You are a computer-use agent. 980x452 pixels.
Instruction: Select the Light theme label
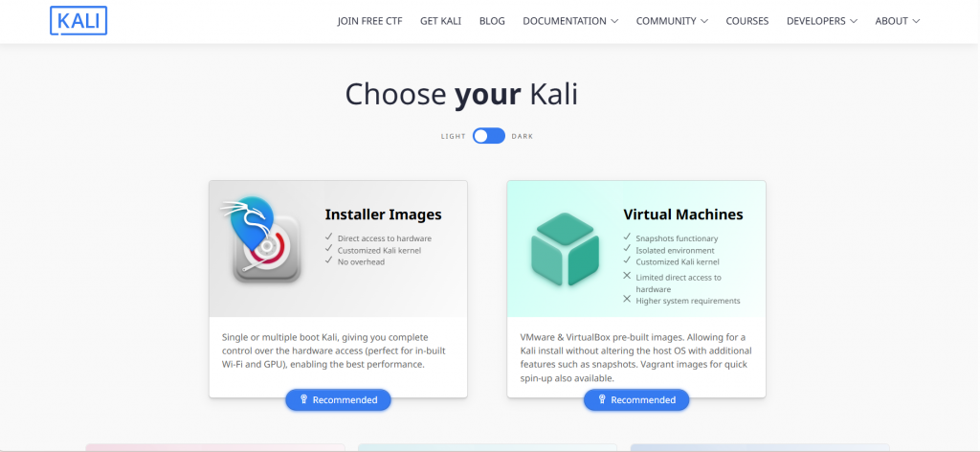tap(453, 136)
